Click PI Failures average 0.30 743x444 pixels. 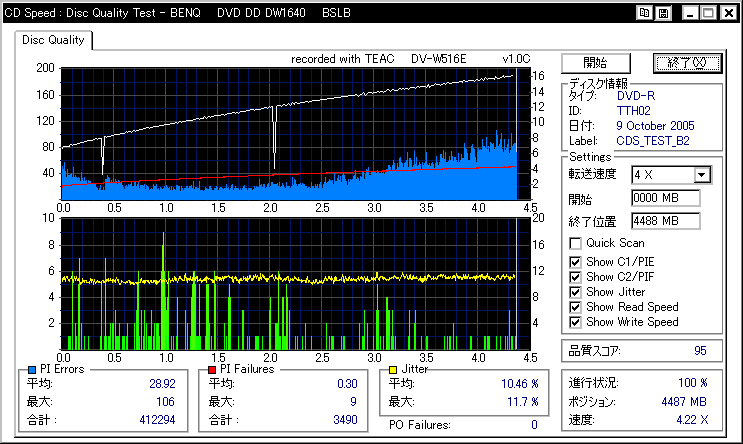(347, 384)
